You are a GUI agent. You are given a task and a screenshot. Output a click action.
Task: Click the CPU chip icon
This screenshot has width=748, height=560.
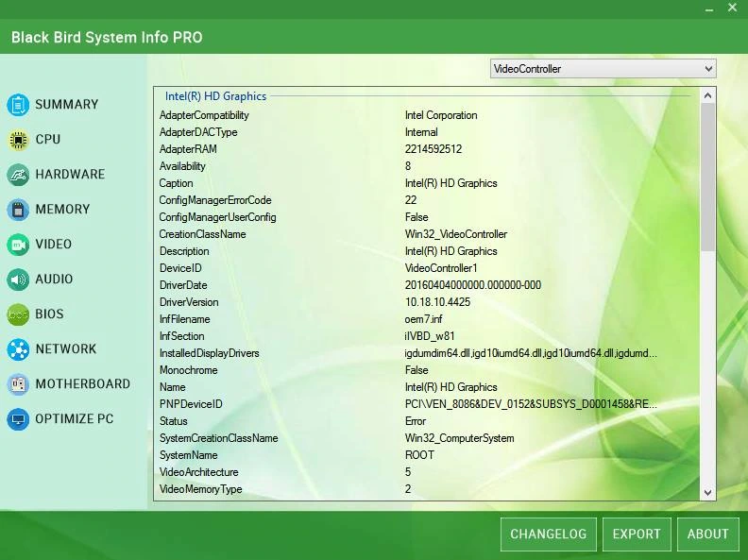tap(18, 140)
